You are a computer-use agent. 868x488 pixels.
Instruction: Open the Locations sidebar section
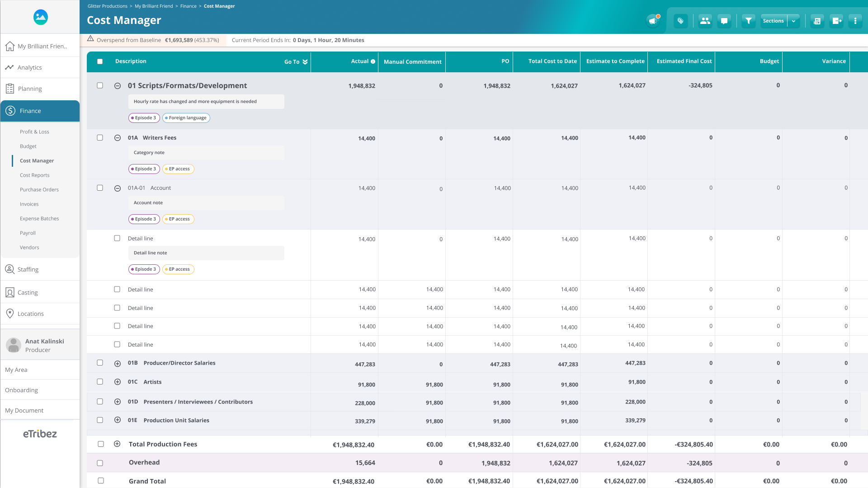(x=40, y=314)
